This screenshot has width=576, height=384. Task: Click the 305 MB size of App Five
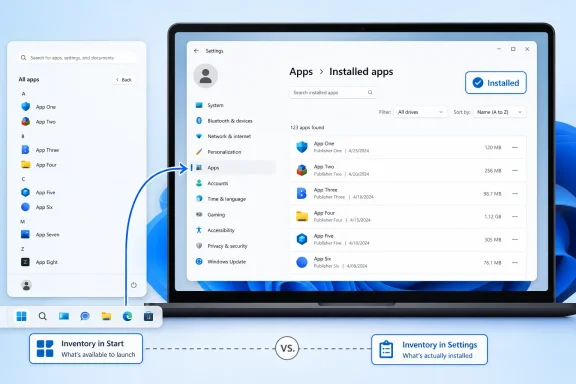(x=493, y=240)
